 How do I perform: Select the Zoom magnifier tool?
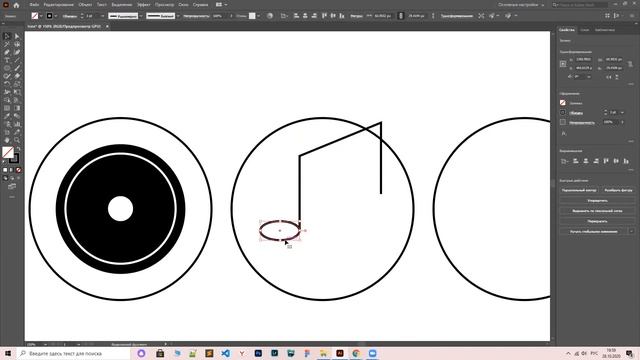pos(17,140)
